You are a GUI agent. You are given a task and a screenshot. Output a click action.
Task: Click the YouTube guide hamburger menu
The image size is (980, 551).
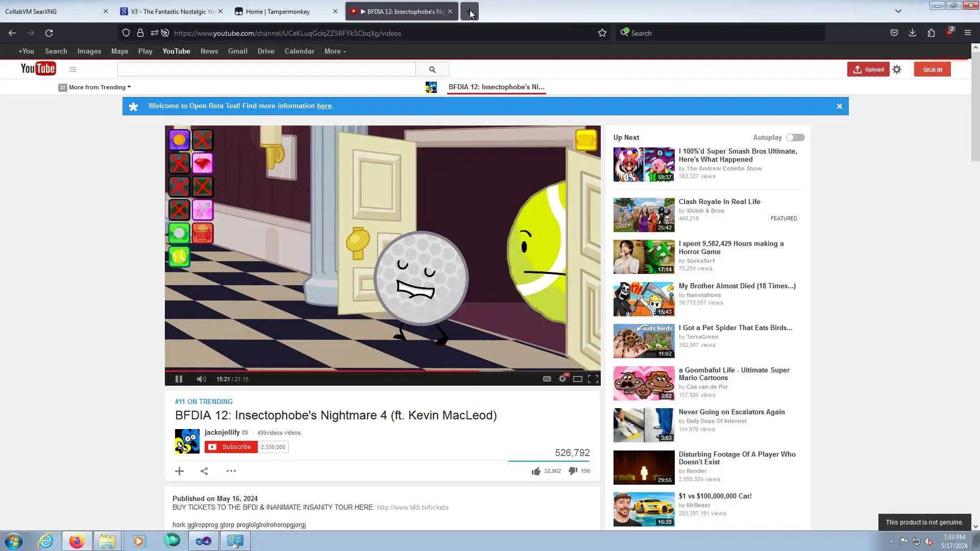click(72, 69)
